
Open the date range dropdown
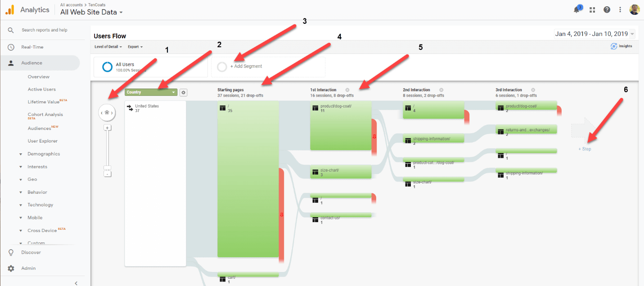click(595, 34)
